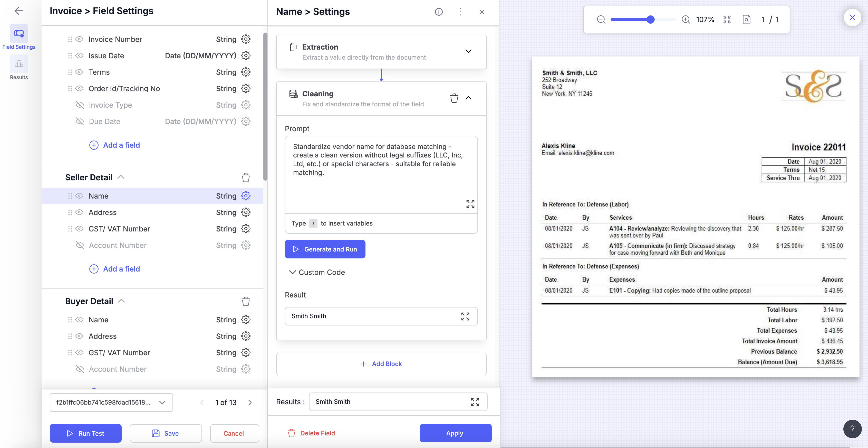Select the Buyer Detail GST/ VAT Number row
This screenshot has height=448, width=868.
(x=153, y=352)
